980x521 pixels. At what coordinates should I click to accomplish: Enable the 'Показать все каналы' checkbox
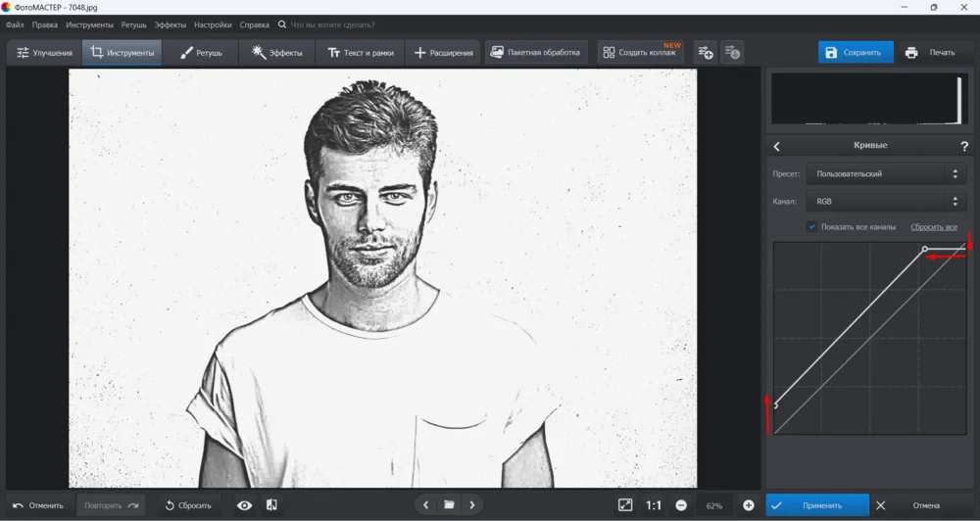pyautogui.click(x=812, y=227)
